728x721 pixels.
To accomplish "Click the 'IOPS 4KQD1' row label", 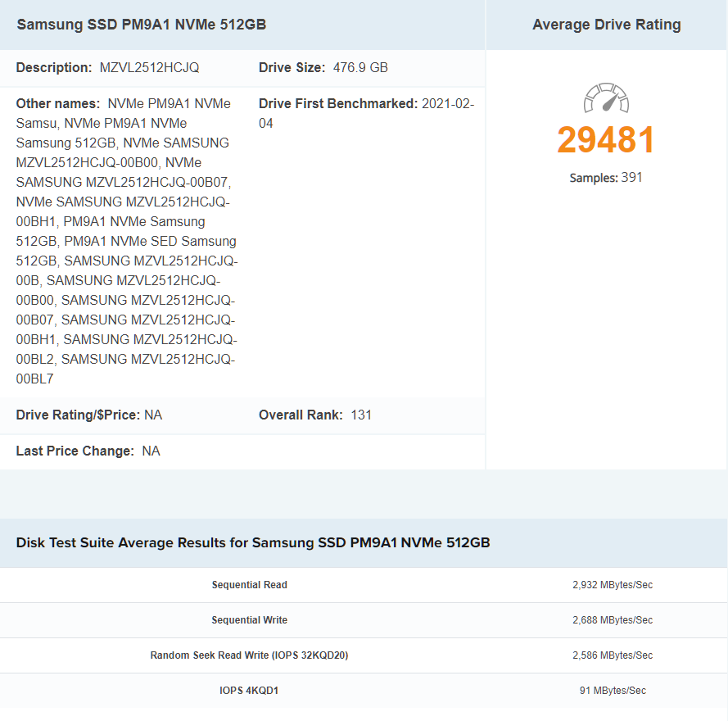I will [x=249, y=691].
